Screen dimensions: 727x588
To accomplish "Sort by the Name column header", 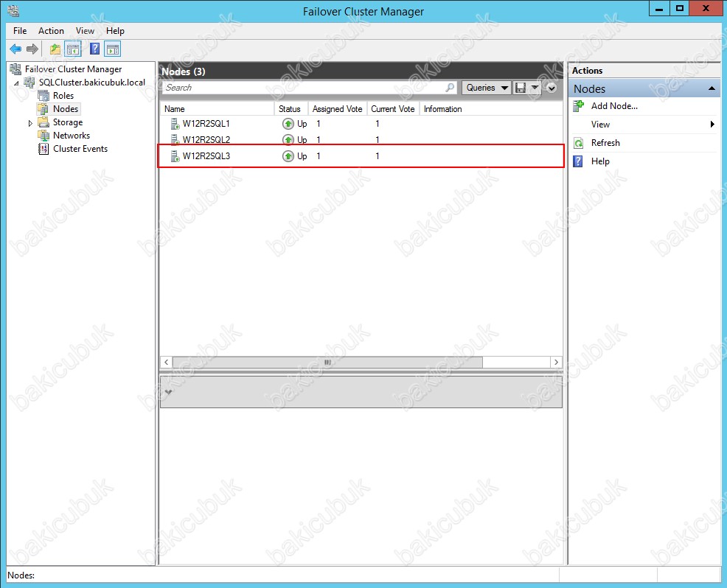I will pyautogui.click(x=217, y=109).
